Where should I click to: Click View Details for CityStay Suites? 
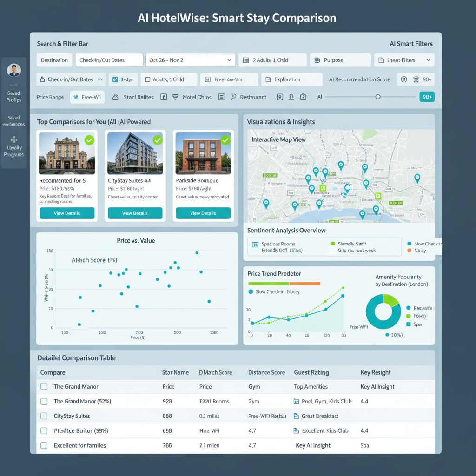click(135, 213)
